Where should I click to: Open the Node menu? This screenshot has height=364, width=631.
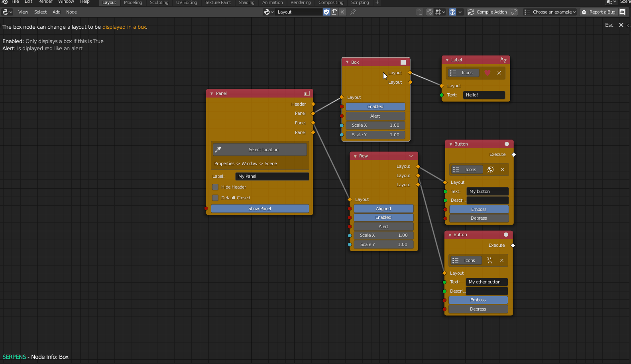[71, 12]
